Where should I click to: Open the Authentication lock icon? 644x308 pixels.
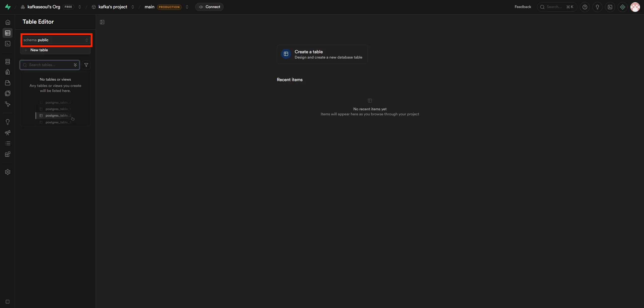click(8, 72)
